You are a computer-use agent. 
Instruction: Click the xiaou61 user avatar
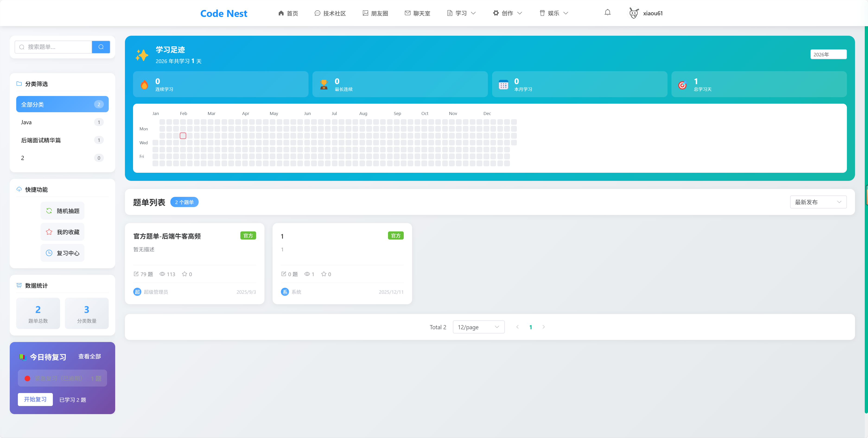[x=633, y=13]
